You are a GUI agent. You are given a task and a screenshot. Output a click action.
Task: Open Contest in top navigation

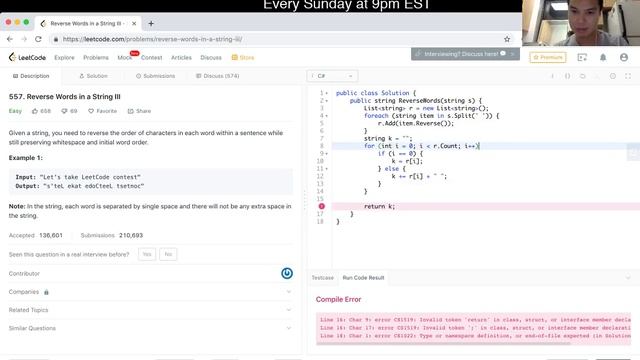[151, 58]
